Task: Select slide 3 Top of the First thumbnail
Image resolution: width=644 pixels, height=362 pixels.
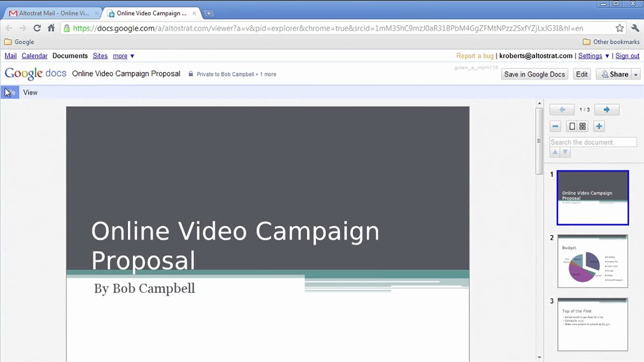Action: (x=593, y=325)
